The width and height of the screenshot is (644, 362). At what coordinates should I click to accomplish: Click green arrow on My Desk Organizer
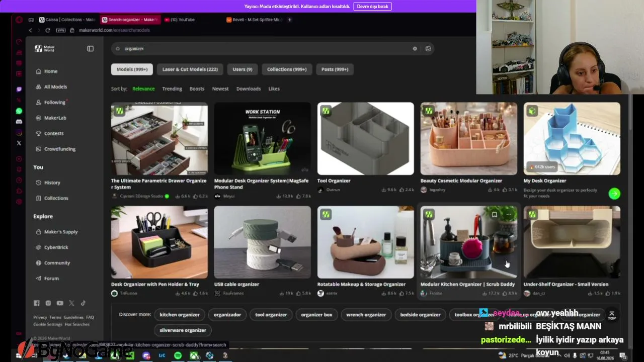tap(614, 194)
